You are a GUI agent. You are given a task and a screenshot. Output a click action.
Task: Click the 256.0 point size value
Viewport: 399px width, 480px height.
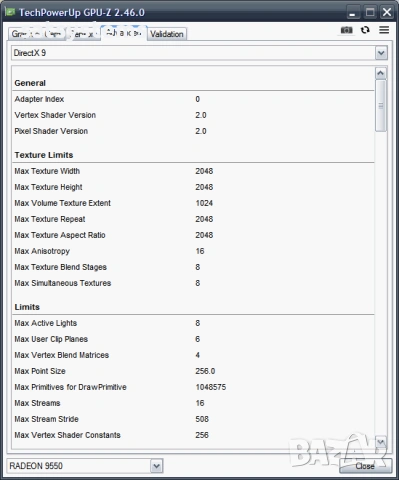pyautogui.click(x=205, y=371)
